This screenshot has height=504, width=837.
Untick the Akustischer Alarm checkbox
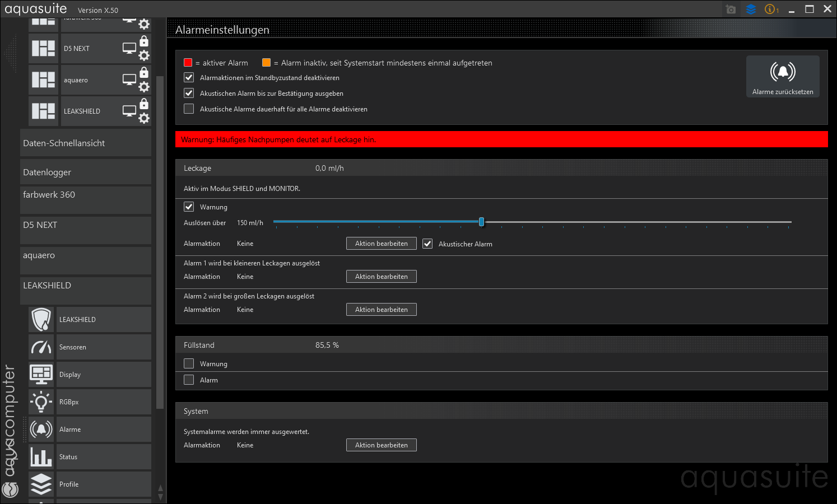pyautogui.click(x=427, y=244)
